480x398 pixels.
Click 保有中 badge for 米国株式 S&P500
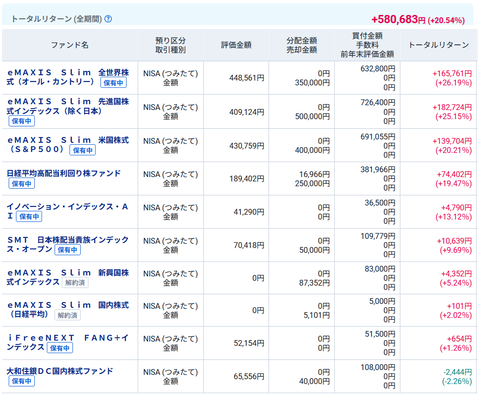click(83, 150)
